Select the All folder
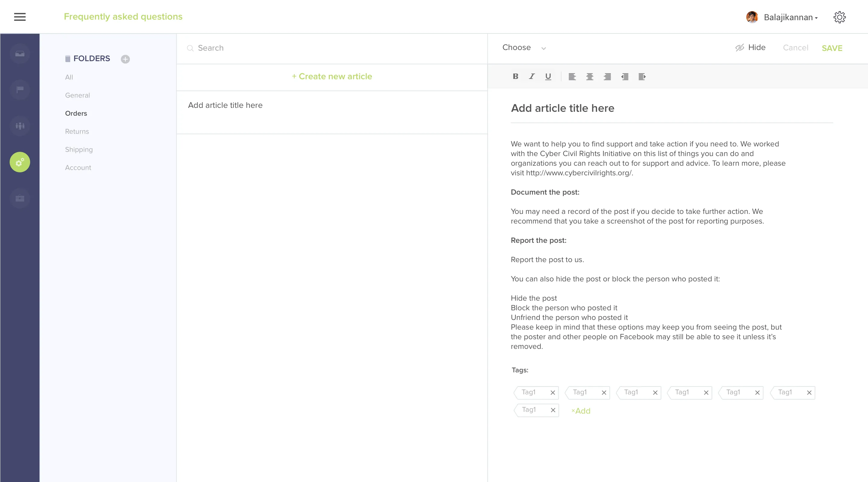This screenshot has height=482, width=868. tap(69, 77)
